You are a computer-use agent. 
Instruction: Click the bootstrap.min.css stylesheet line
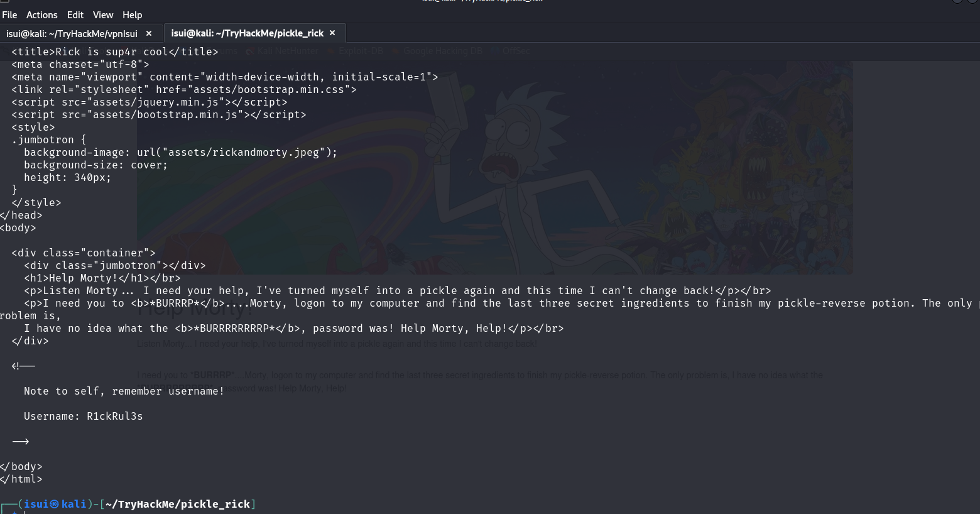pyautogui.click(x=184, y=89)
